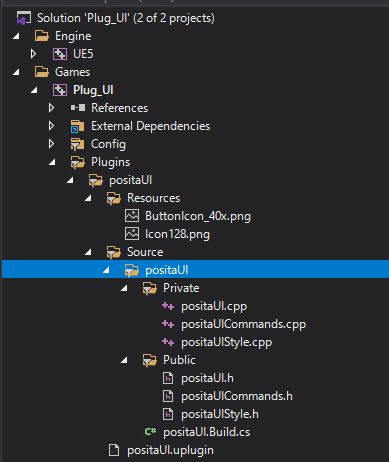Select the positaUI.h file name

(x=207, y=378)
